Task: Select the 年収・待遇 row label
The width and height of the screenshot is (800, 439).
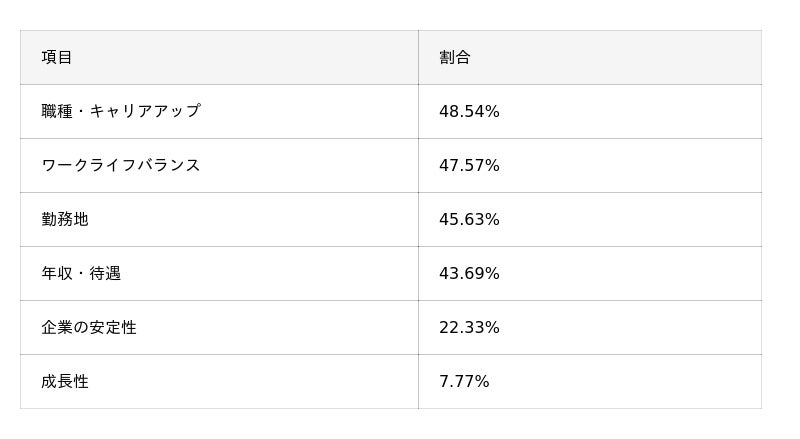Action: 81,273
